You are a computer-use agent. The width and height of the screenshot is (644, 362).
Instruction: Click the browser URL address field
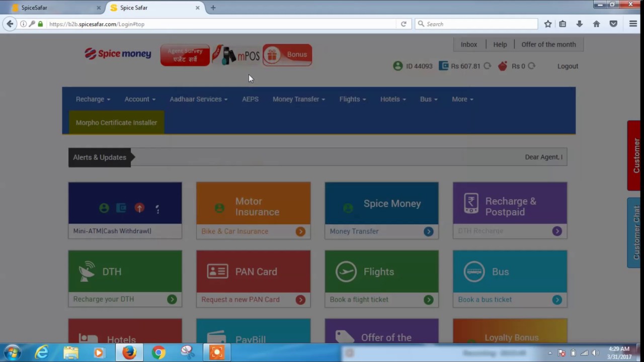(x=221, y=24)
